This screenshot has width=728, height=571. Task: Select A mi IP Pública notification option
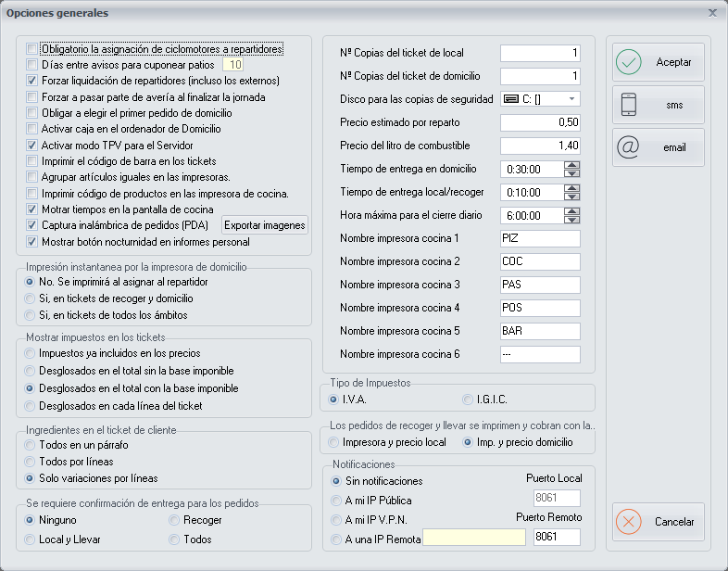pyautogui.click(x=336, y=501)
